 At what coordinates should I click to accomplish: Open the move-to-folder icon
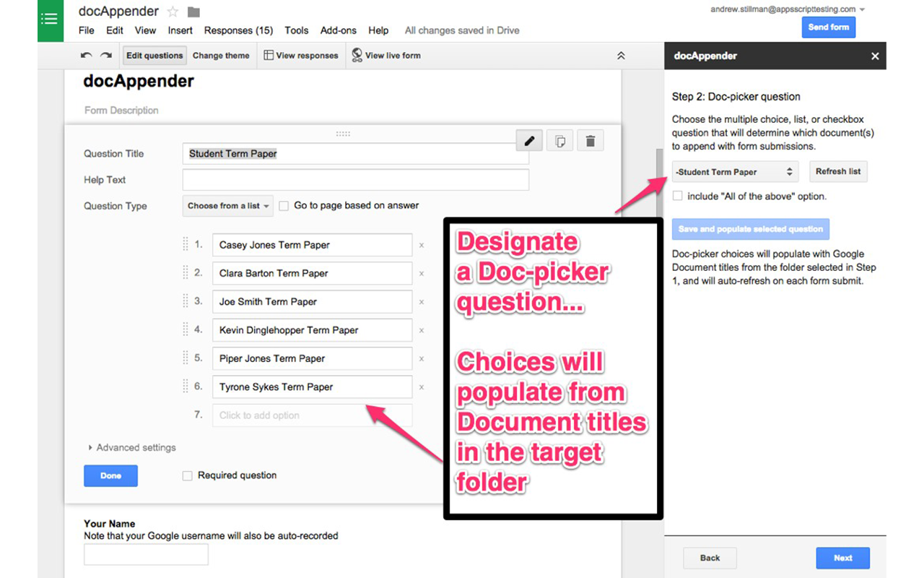[193, 12]
